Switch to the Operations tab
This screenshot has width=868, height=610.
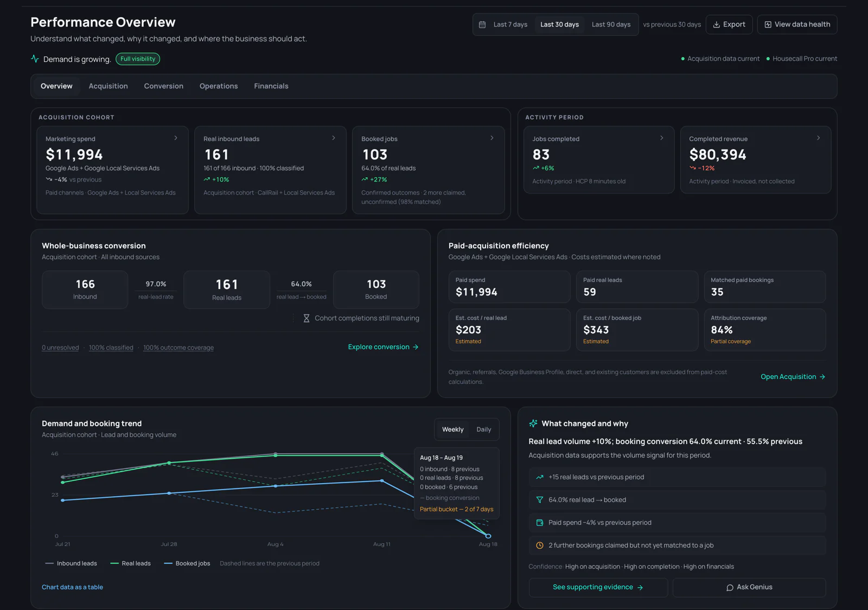point(219,86)
